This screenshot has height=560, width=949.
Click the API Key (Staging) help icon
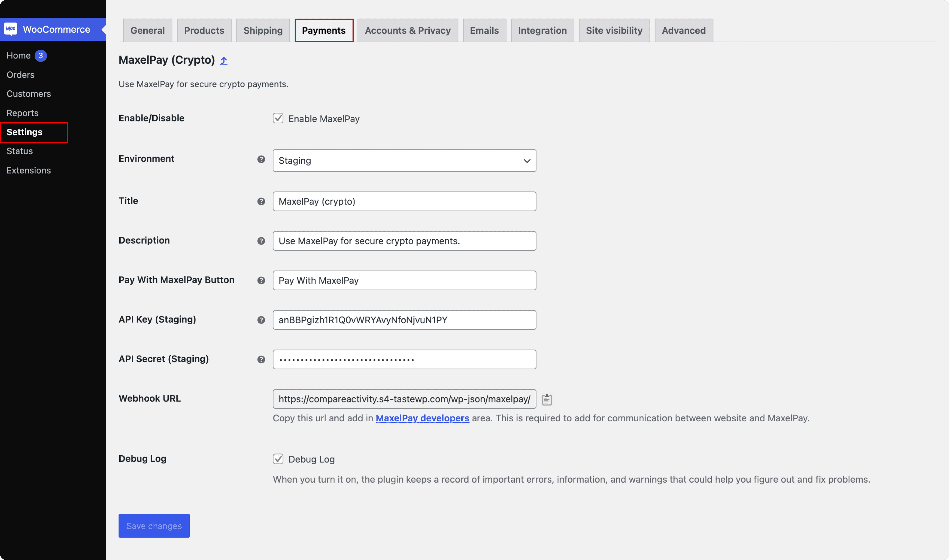pyautogui.click(x=261, y=320)
